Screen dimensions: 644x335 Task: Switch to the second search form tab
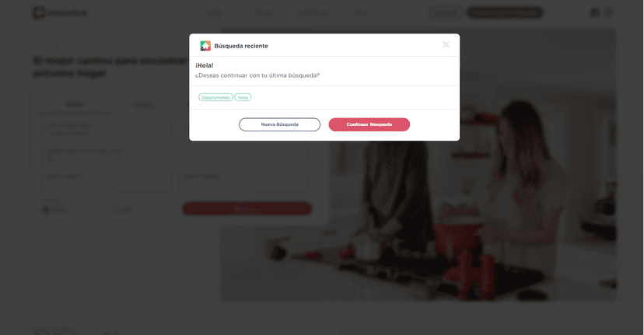pyautogui.click(x=145, y=105)
